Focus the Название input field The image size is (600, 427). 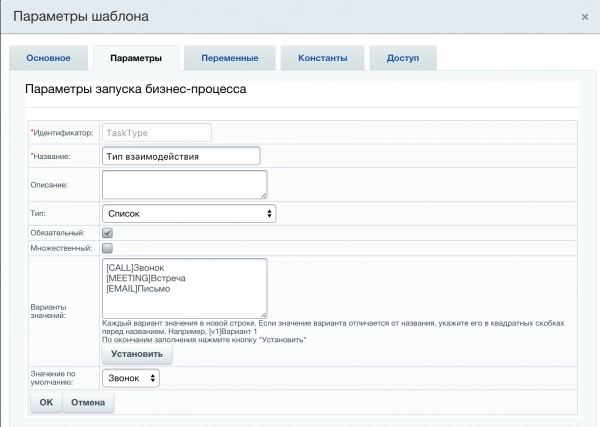pos(180,156)
